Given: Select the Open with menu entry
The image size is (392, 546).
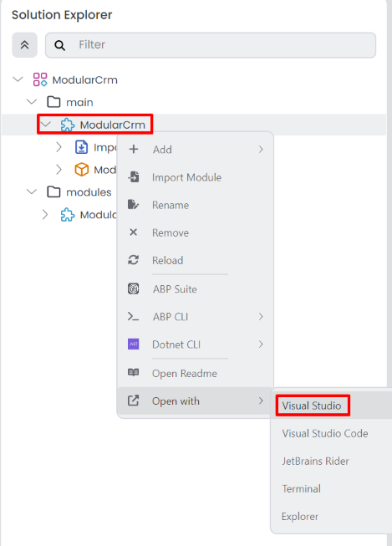Looking at the screenshot, I should click(196, 401).
